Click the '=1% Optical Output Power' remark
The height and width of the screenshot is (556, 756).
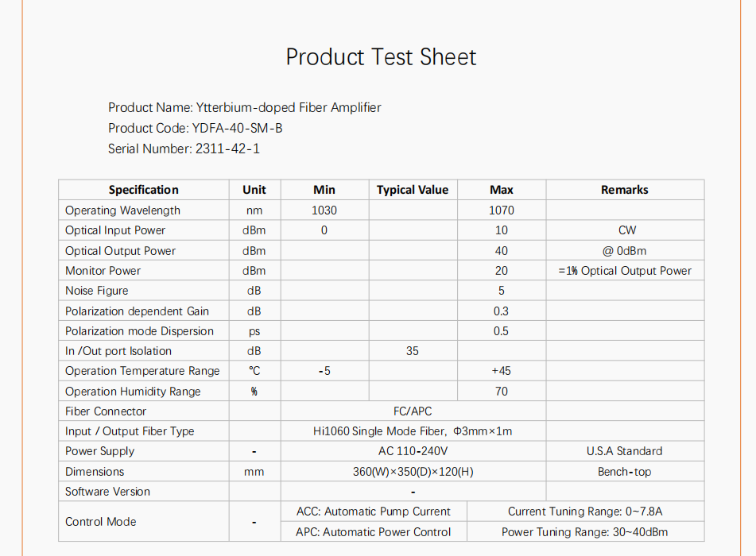coord(624,271)
